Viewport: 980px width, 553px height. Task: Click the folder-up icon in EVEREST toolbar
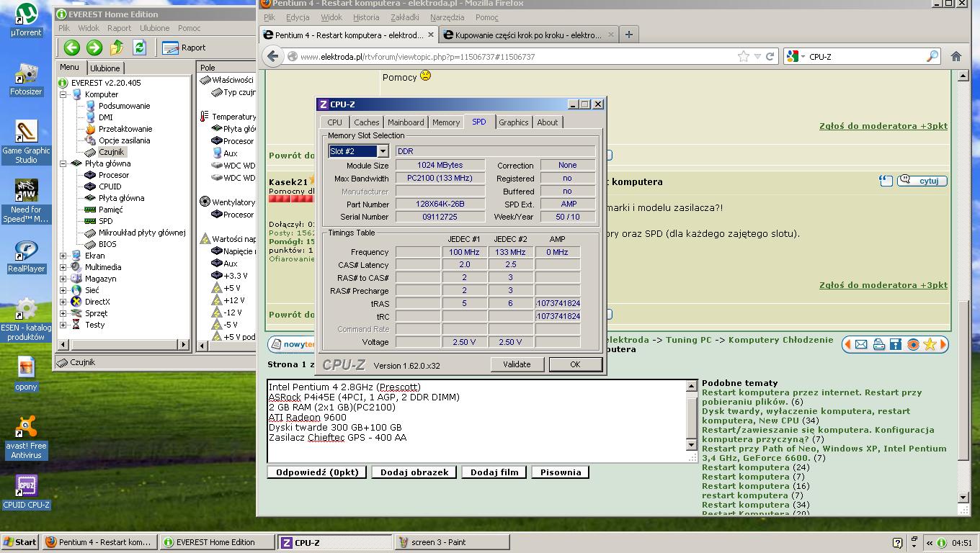point(117,48)
